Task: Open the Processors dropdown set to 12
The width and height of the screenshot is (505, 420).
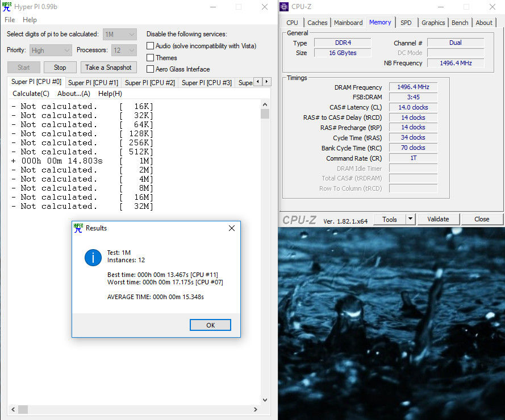Action: (124, 50)
